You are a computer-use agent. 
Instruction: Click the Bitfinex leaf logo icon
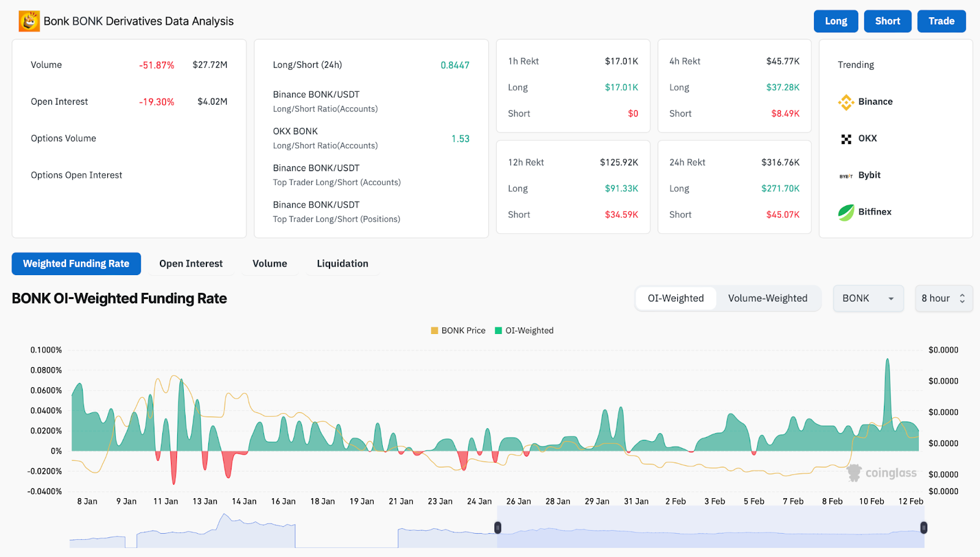[846, 212]
